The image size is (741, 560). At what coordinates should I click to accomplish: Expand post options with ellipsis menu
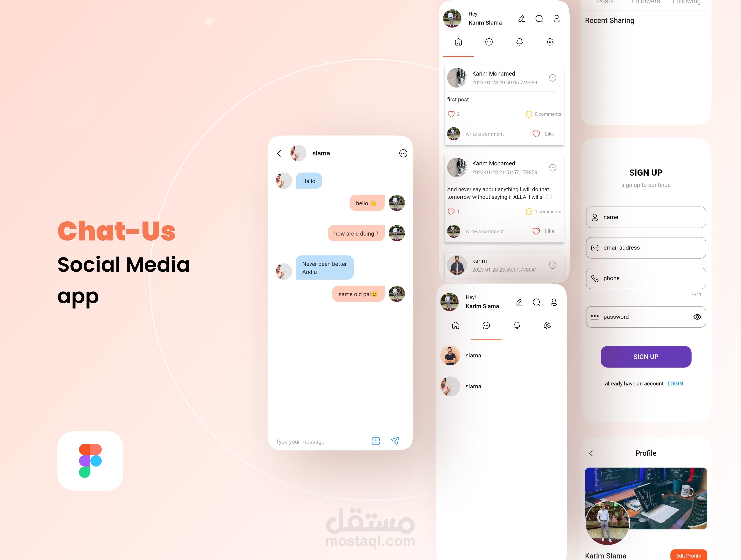552,77
